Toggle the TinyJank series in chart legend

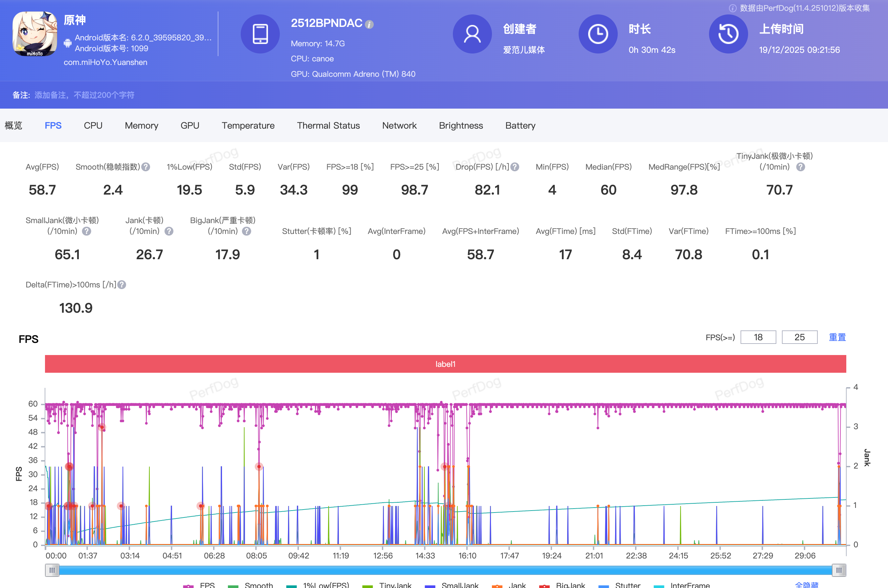coord(394,585)
